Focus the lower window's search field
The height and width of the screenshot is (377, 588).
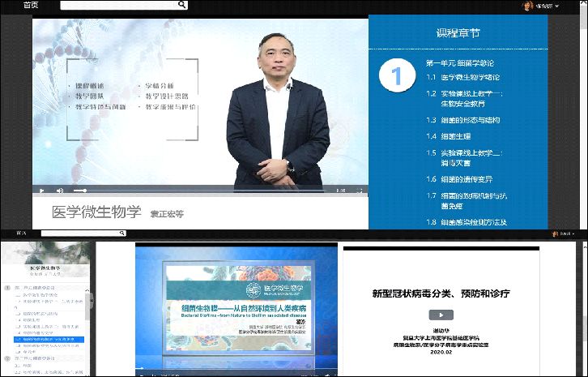pyautogui.click(x=83, y=233)
